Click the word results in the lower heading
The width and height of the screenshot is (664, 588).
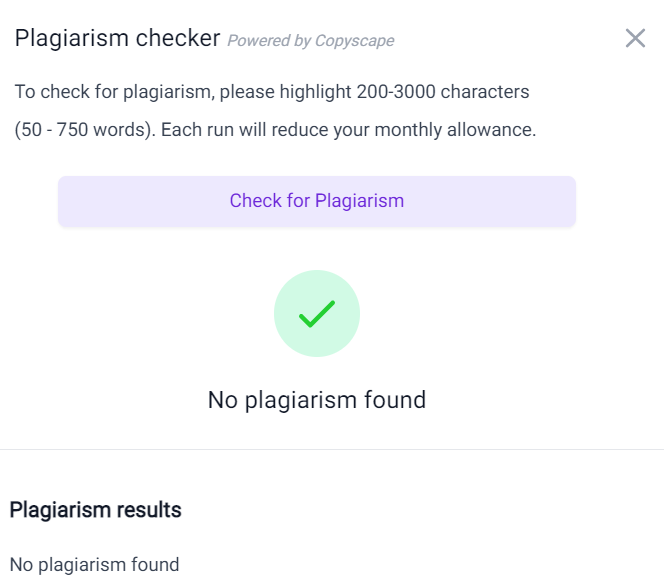point(149,510)
